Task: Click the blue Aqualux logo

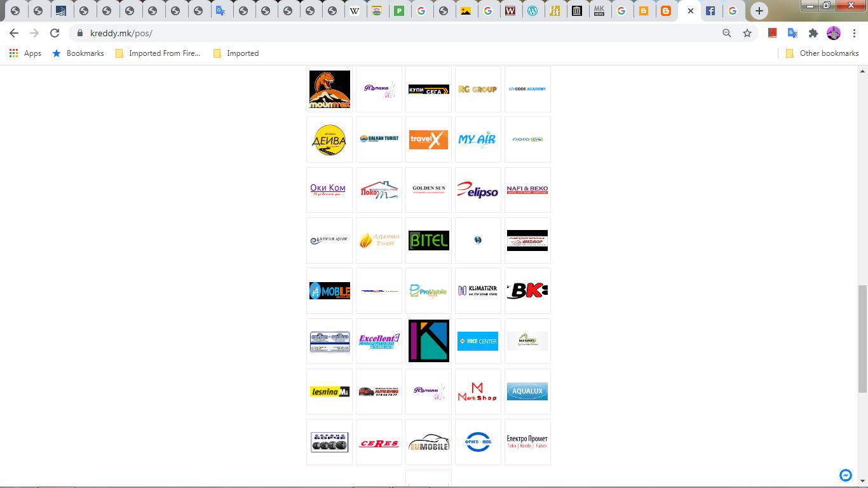Action: [x=527, y=391]
